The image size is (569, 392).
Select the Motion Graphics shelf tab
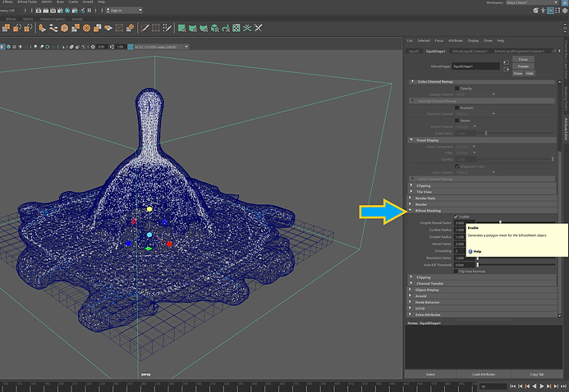[x=53, y=19]
